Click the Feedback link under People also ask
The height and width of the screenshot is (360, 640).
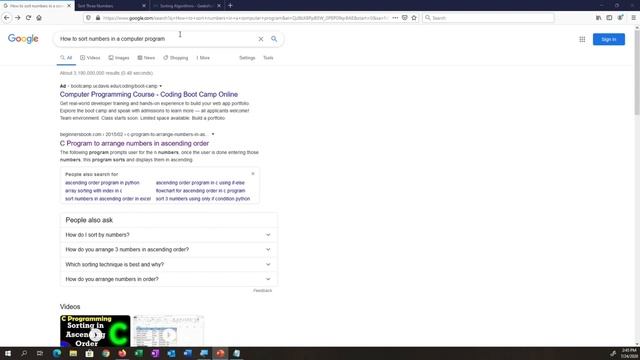pos(262,291)
